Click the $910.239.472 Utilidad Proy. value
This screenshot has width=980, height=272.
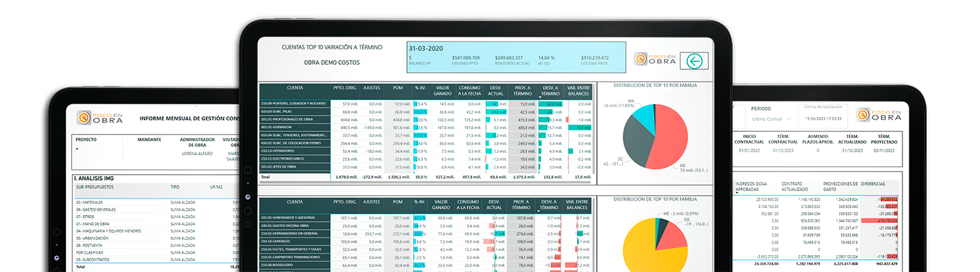click(595, 58)
